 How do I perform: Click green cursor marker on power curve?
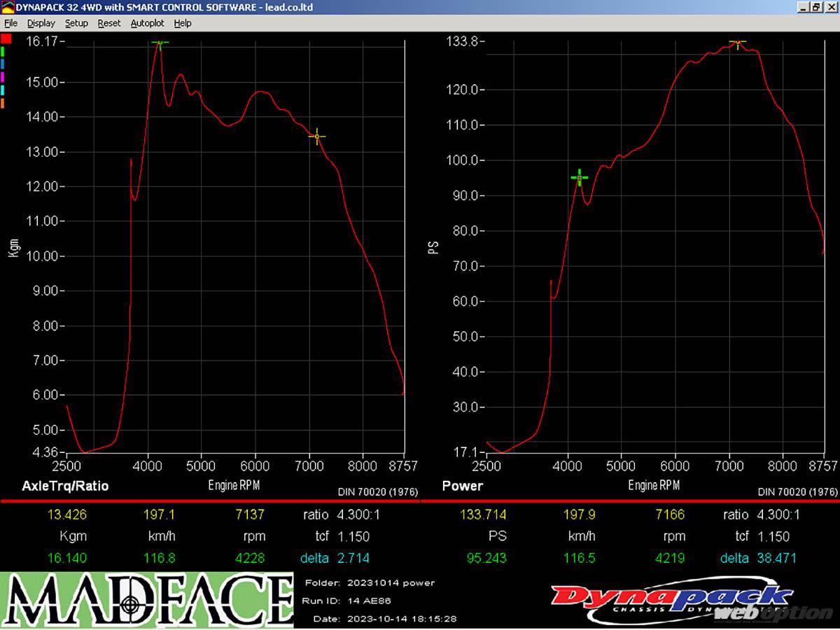(579, 178)
